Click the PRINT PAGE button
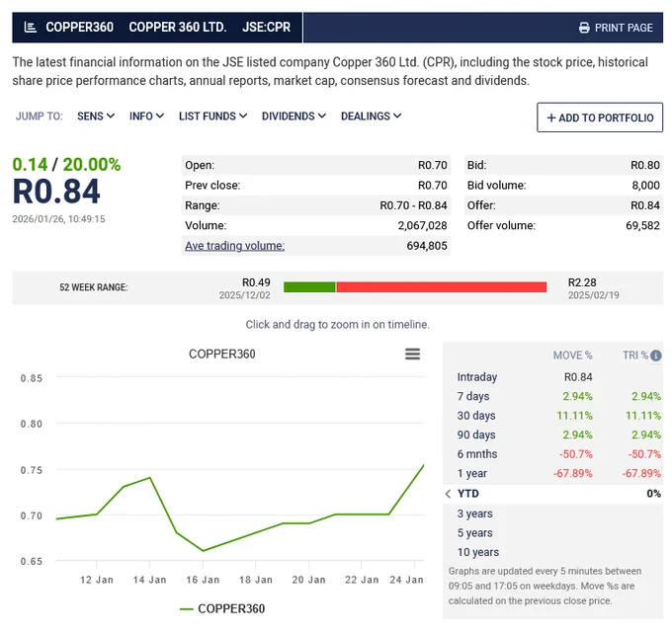 coord(616,28)
